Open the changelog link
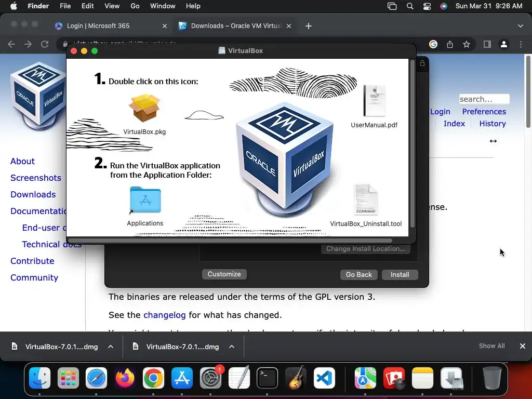This screenshot has width=532, height=399. (165, 315)
